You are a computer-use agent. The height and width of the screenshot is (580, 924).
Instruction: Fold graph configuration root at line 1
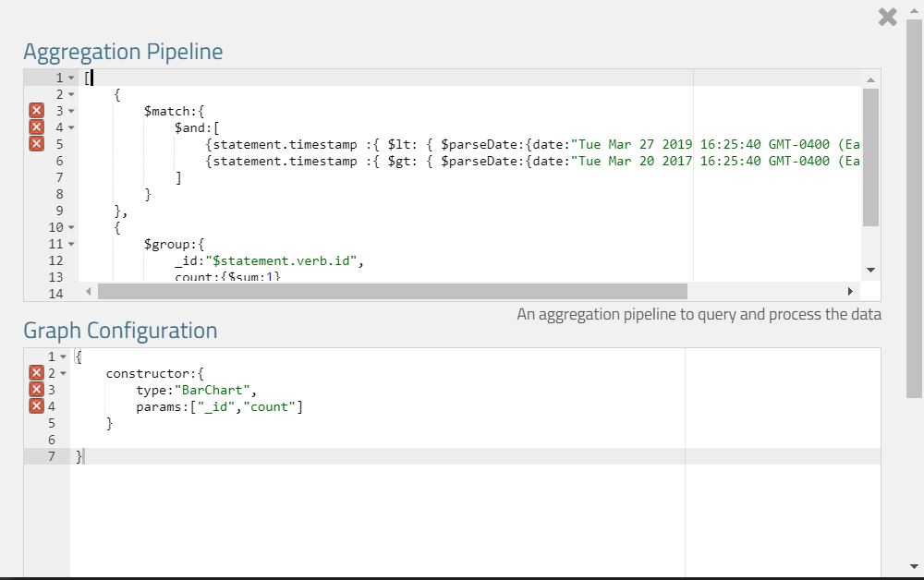[x=63, y=357]
